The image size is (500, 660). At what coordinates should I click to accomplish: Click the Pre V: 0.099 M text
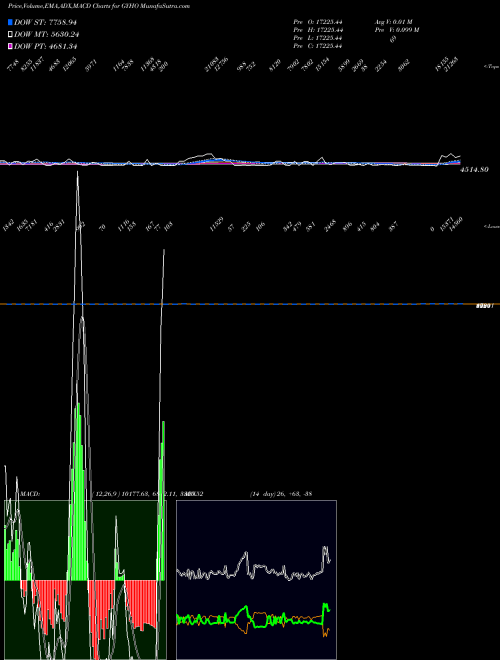click(397, 30)
